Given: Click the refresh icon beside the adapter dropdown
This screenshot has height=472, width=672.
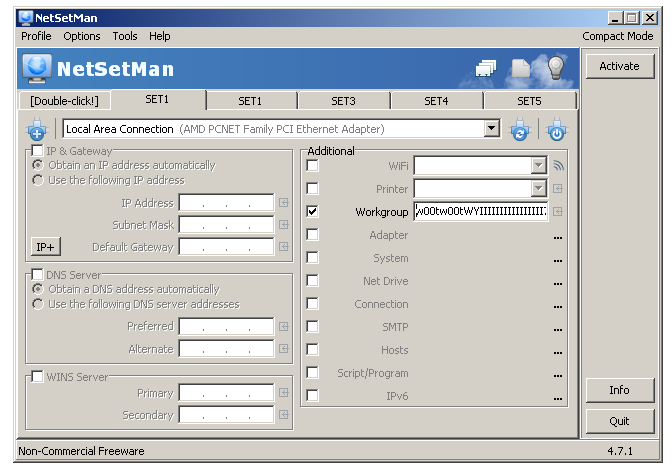Looking at the screenshot, I should point(519,129).
